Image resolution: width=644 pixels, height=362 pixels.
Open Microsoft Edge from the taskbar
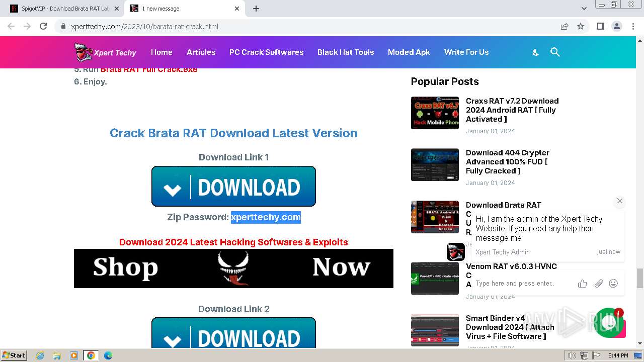coord(108,355)
